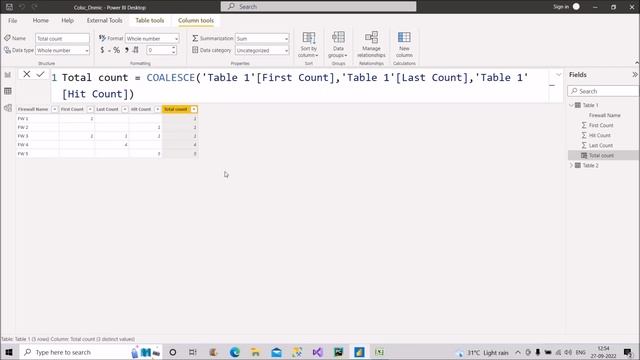Switch to the Home tab
This screenshot has height=360, width=640.
point(40,20)
